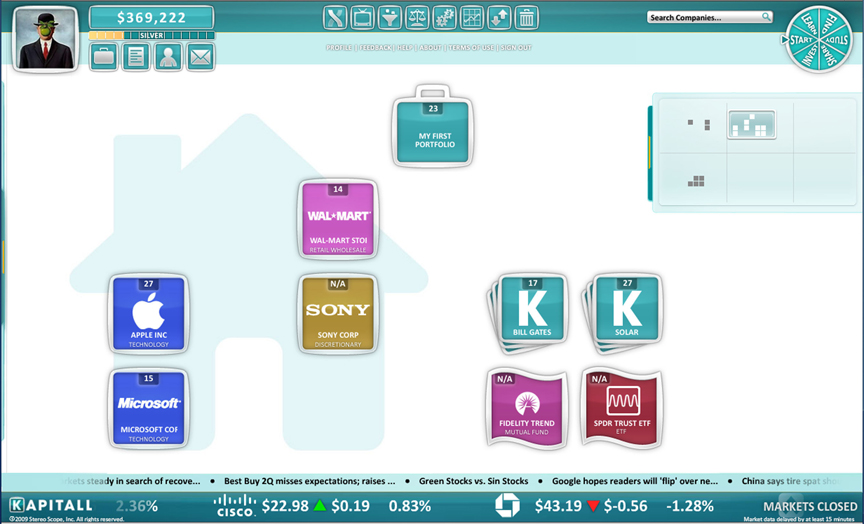Open the gears tool in toolbar
Screen dimensions: 864x524
click(445, 17)
